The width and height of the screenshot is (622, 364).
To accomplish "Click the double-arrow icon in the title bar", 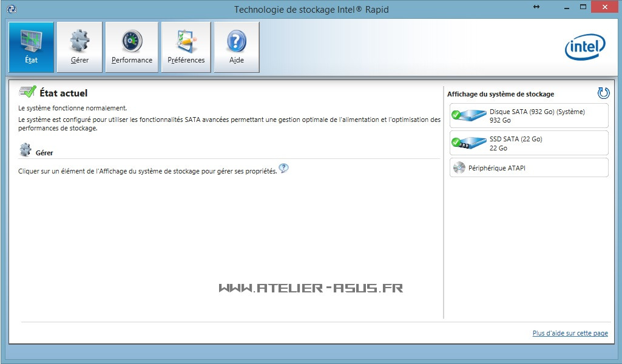I will pos(536,7).
